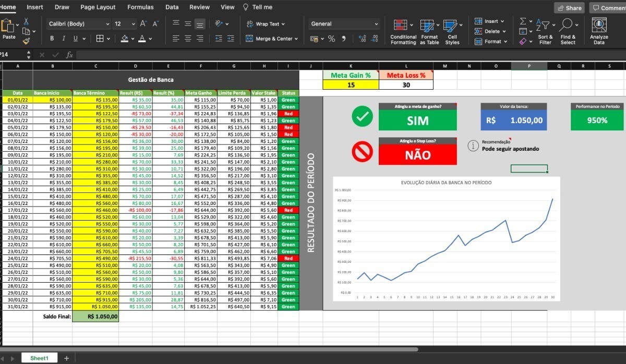Toggle Italic formatting
This screenshot has height=364, width=626.
64,39
